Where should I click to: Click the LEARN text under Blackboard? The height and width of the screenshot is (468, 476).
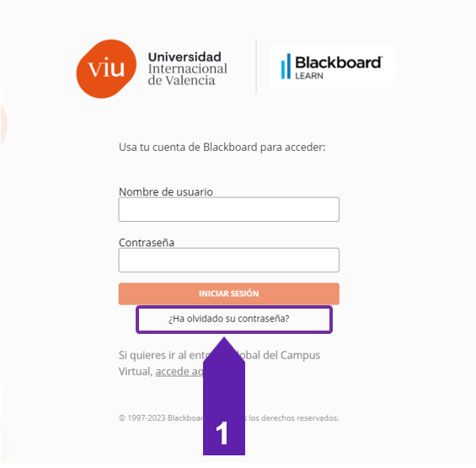click(309, 76)
